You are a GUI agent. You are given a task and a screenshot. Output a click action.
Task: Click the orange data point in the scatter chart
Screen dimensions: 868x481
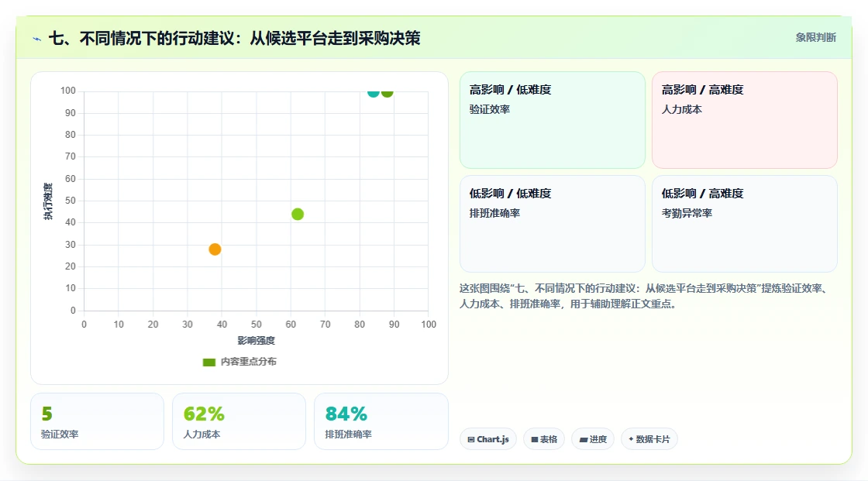[215, 249]
